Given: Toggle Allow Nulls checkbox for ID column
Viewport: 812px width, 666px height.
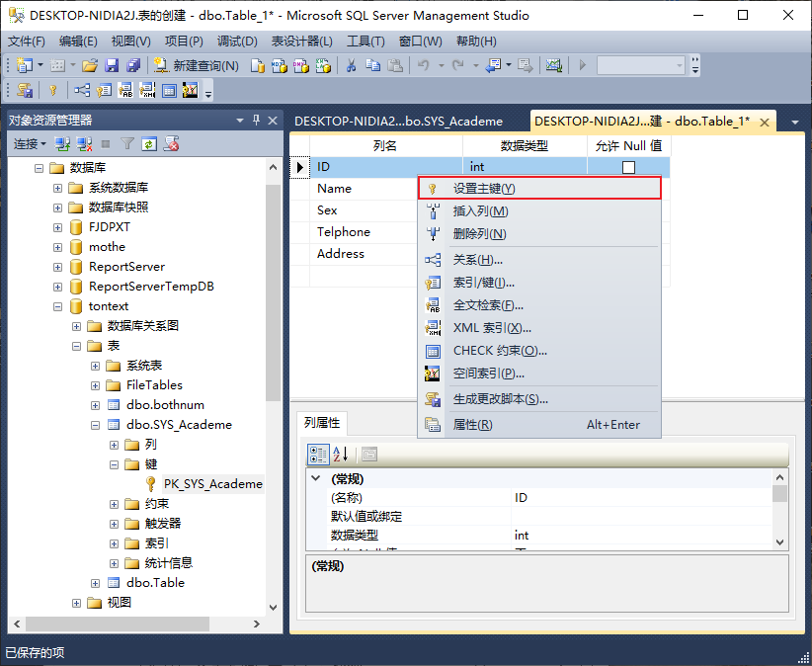Looking at the screenshot, I should click(628, 167).
